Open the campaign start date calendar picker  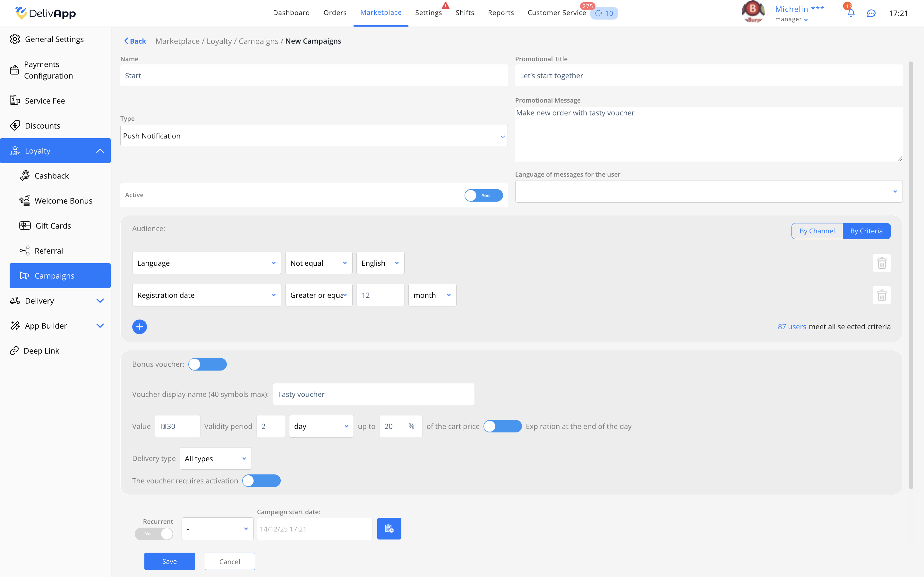click(389, 529)
